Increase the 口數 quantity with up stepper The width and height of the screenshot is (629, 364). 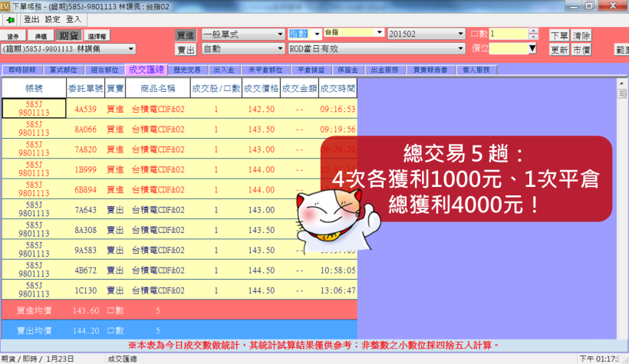point(533,31)
